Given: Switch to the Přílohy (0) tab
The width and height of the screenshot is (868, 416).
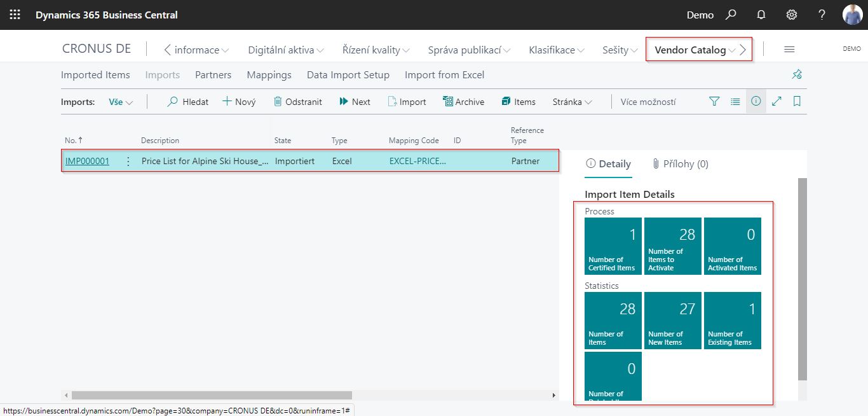Looking at the screenshot, I should pos(680,164).
